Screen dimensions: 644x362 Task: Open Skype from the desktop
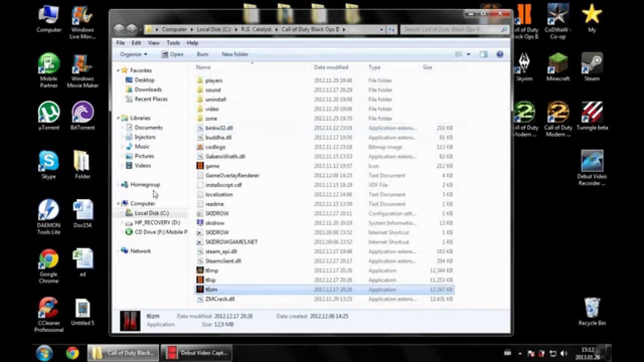(x=49, y=164)
